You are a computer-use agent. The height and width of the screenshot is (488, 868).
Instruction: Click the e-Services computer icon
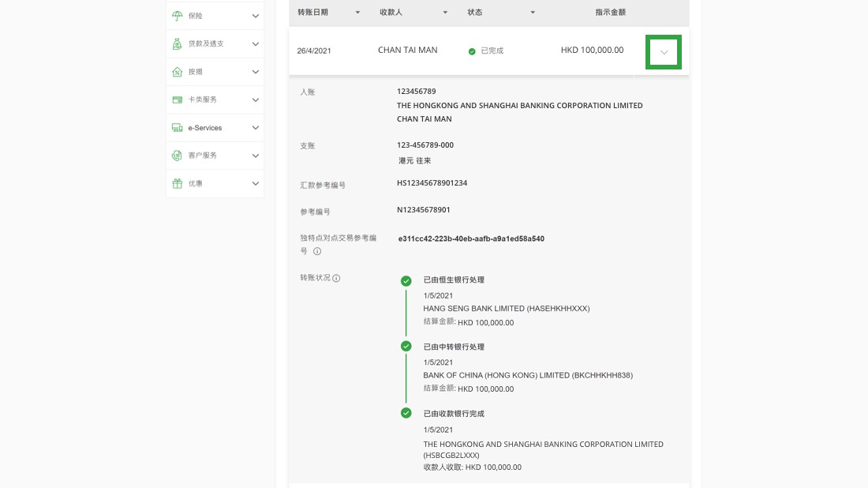point(177,128)
